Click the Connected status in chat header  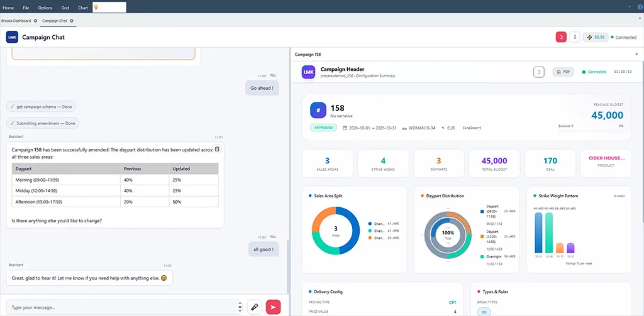[x=623, y=37]
